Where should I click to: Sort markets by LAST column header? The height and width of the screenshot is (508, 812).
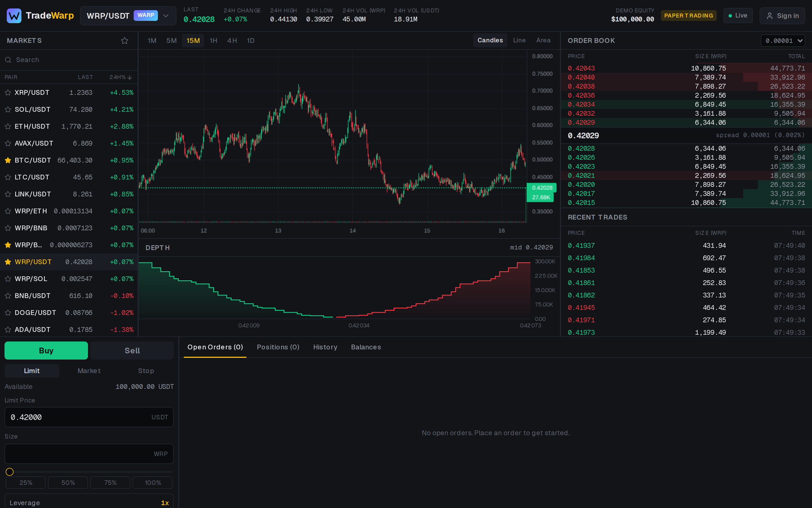click(x=85, y=77)
